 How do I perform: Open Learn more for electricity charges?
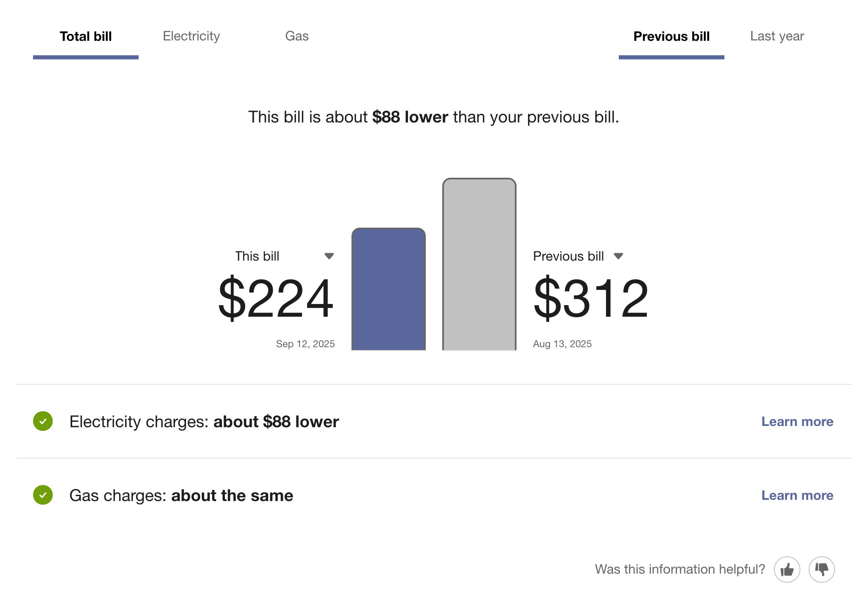(x=797, y=421)
